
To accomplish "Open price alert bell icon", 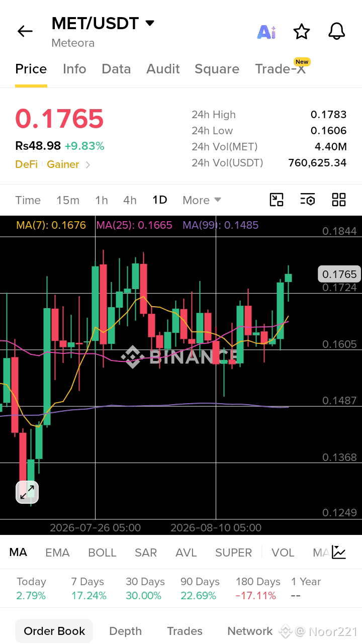I will coord(337,32).
